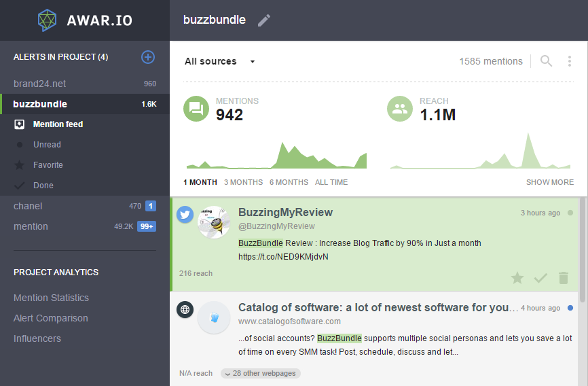Screen dimensions: 588x386
Task: Click the 1.1M reach value
Action: coord(438,115)
